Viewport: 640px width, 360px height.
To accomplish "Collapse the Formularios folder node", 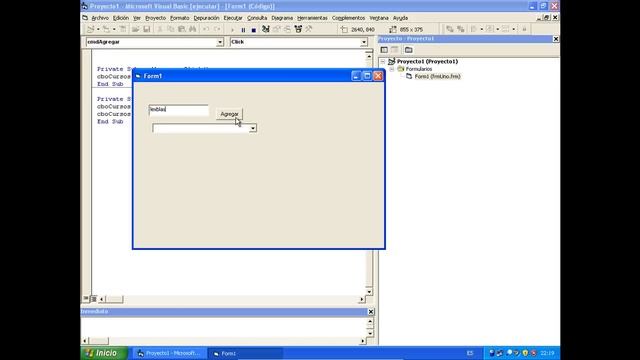I will pos(391,69).
